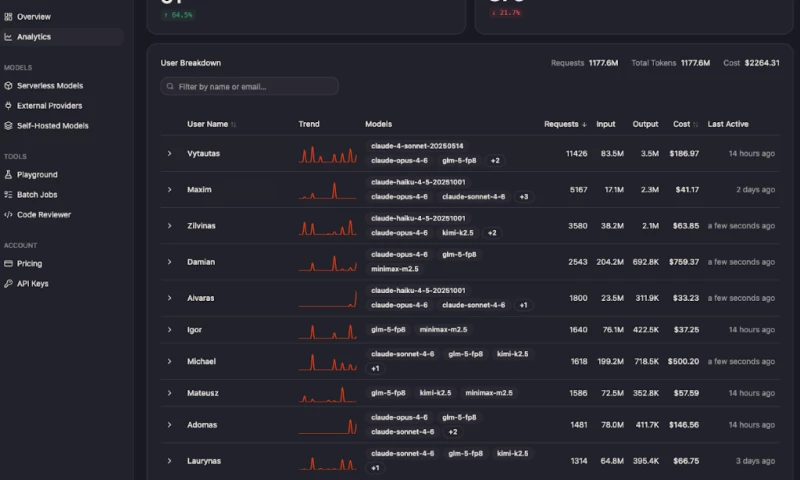Viewport: 800px width, 480px height.
Task: Click minimax-m2.5 tag in Damian row
Action: [x=395, y=269]
